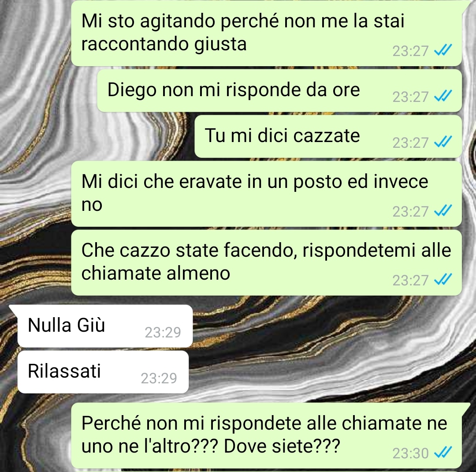This screenshot has height=472, width=476.
Task: Tap blue ticks beside 'Tu mi dici cazzate'
Action: [443, 142]
